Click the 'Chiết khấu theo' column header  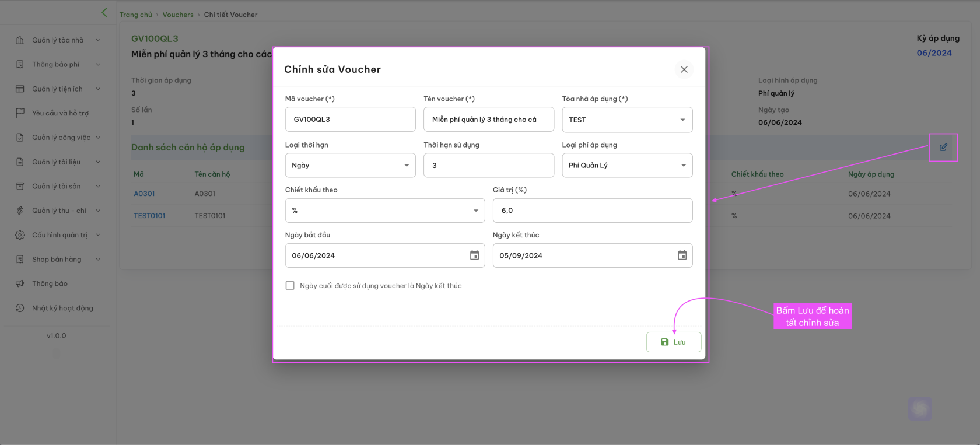click(x=757, y=174)
